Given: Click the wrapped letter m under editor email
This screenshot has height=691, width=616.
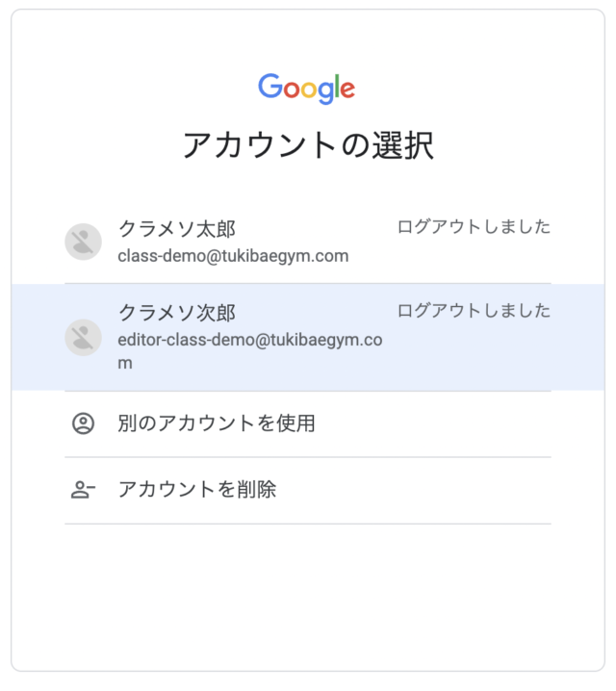Looking at the screenshot, I should pyautogui.click(x=125, y=364).
